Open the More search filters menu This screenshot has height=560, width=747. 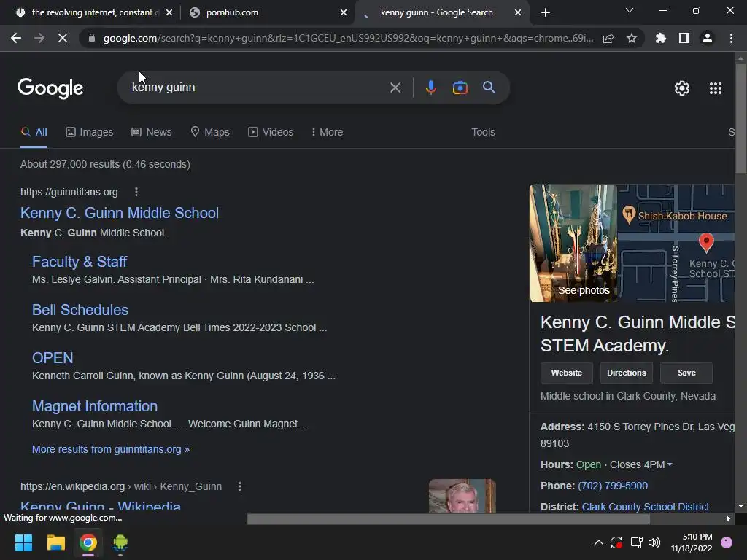click(327, 132)
